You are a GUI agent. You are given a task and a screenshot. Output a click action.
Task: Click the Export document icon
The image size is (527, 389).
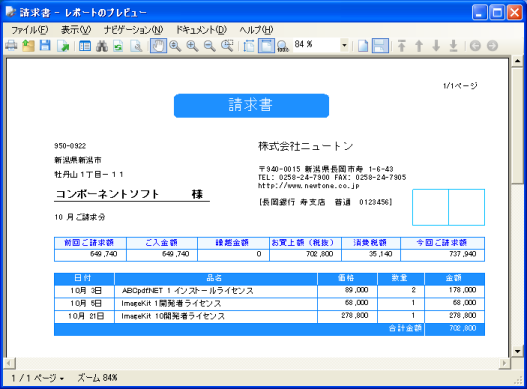pos(63,46)
